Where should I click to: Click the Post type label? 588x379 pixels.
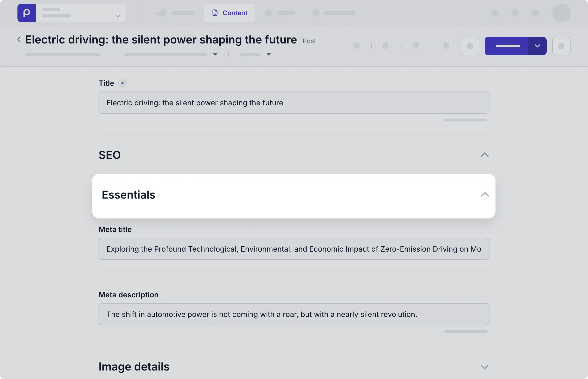(x=309, y=41)
